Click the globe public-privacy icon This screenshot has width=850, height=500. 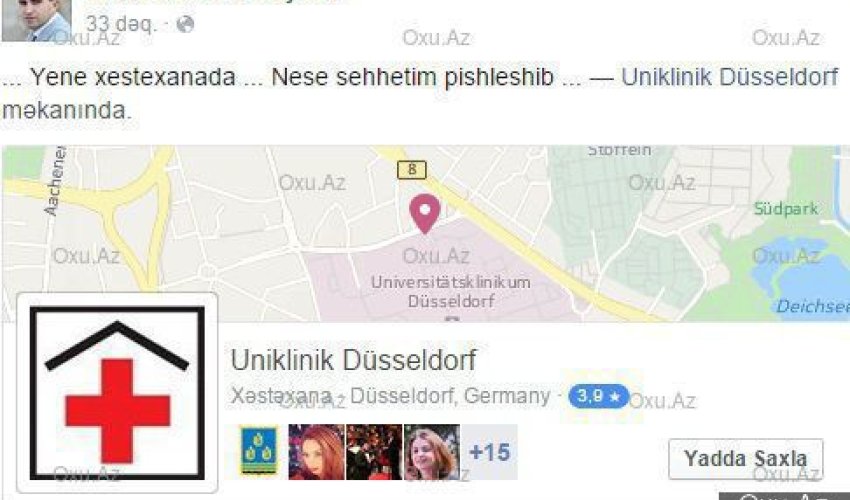[x=185, y=24]
